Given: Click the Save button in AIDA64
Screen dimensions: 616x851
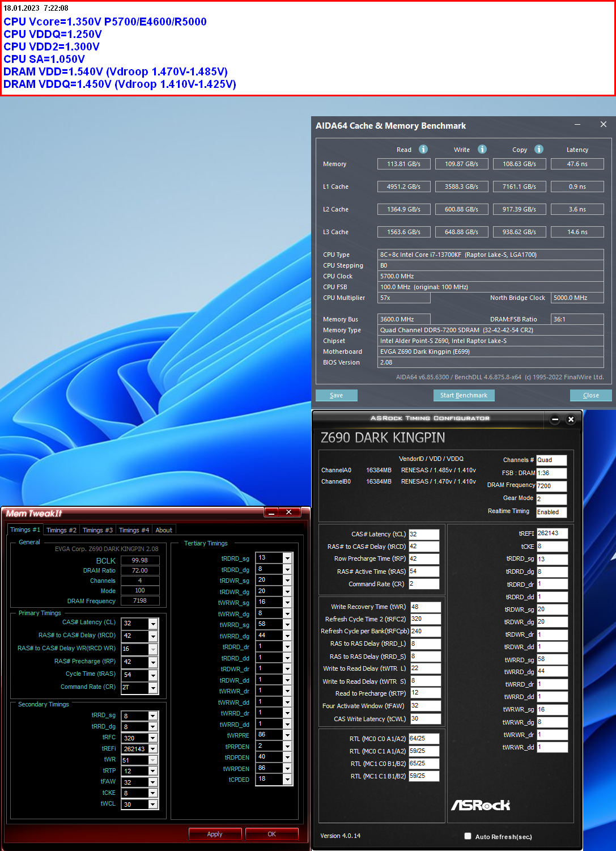Looking at the screenshot, I should [x=337, y=395].
